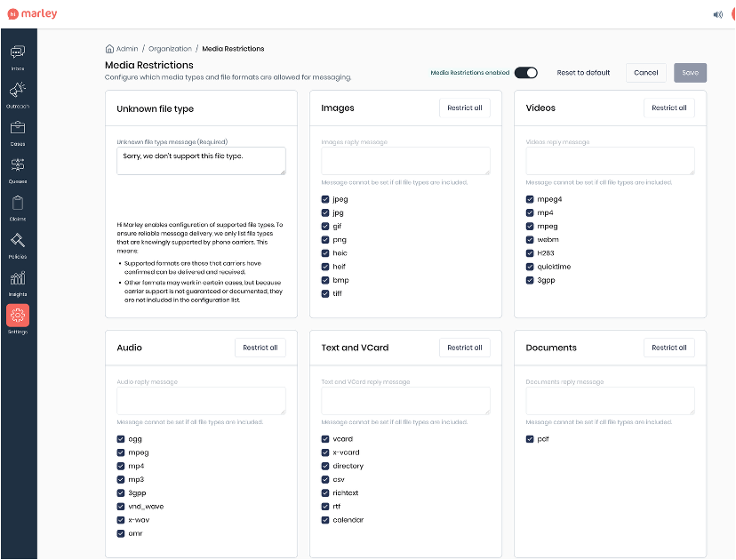This screenshot has width=736, height=560.
Task: Navigate to Queues in the sidebar
Action: [18, 167]
